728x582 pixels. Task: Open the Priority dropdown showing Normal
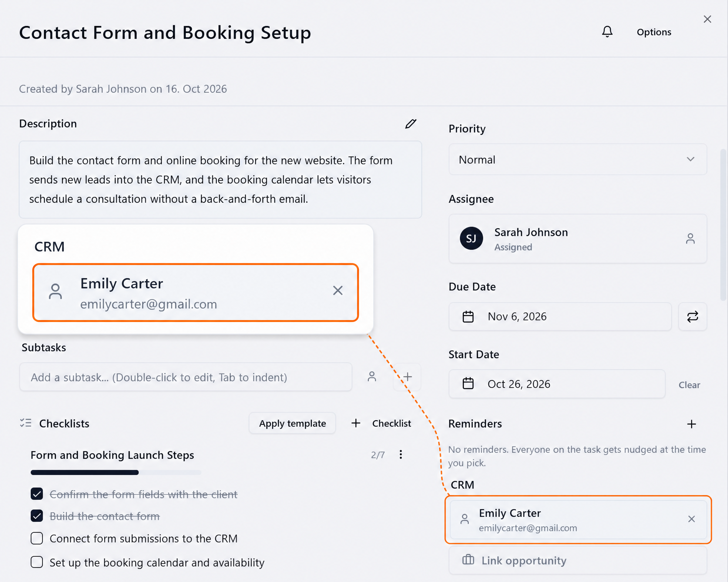577,159
